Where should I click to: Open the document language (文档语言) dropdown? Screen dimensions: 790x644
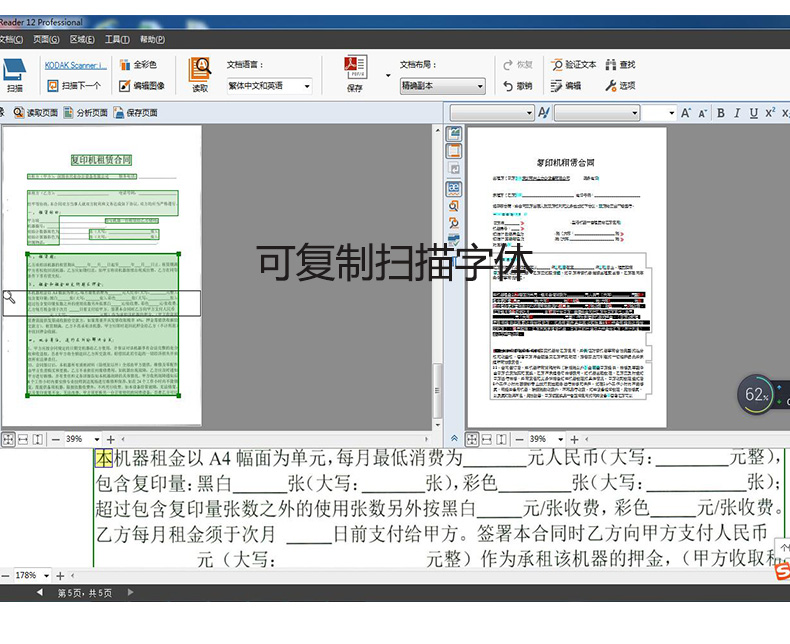(268, 87)
